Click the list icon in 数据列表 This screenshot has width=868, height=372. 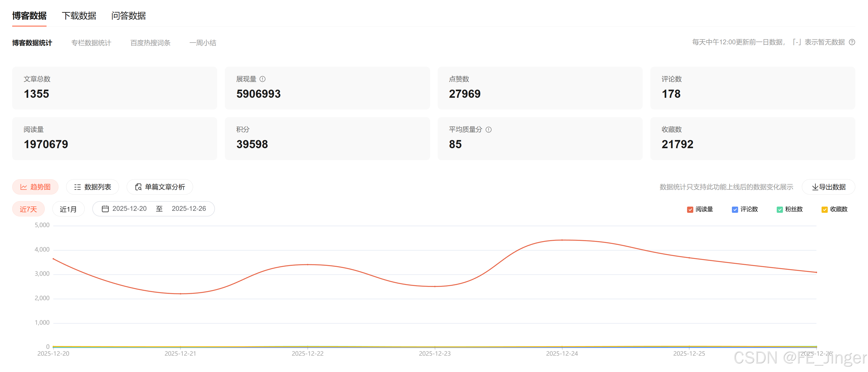78,187
